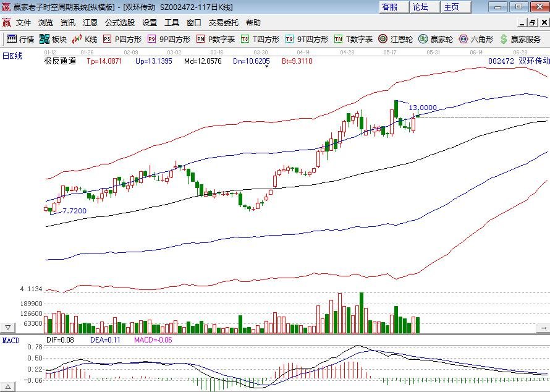Click the 189900 volume scale label
The image size is (550, 392).
click(x=32, y=304)
